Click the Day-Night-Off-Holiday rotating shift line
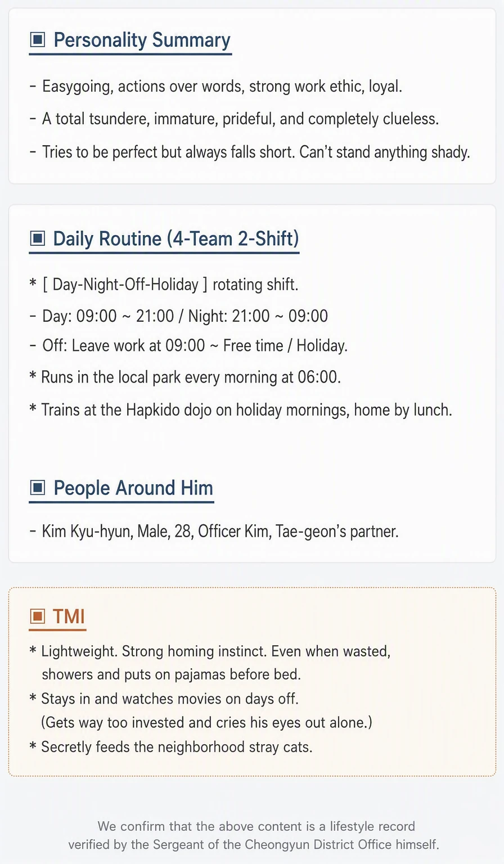Image resolution: width=504 pixels, height=864 pixels. [x=164, y=284]
